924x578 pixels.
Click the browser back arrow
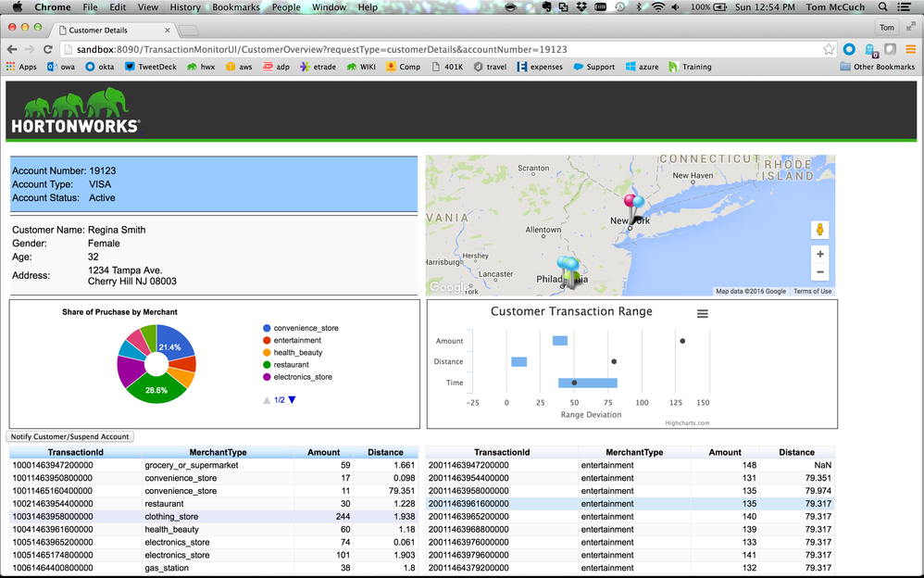(x=12, y=49)
